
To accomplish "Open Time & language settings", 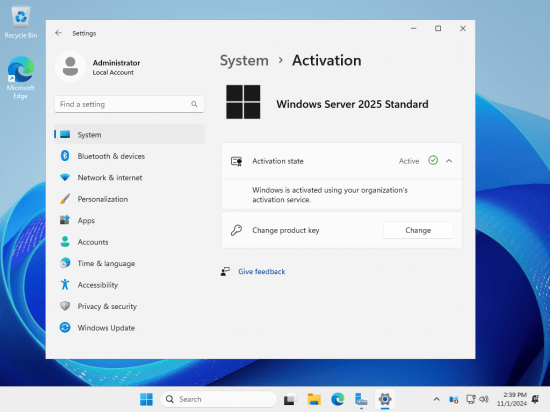I will pyautogui.click(x=129, y=263).
